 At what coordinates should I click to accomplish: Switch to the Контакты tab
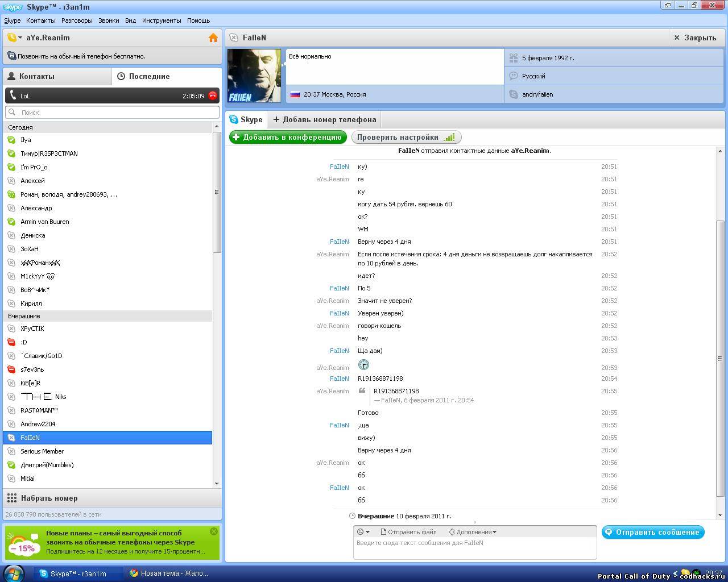[x=57, y=76]
